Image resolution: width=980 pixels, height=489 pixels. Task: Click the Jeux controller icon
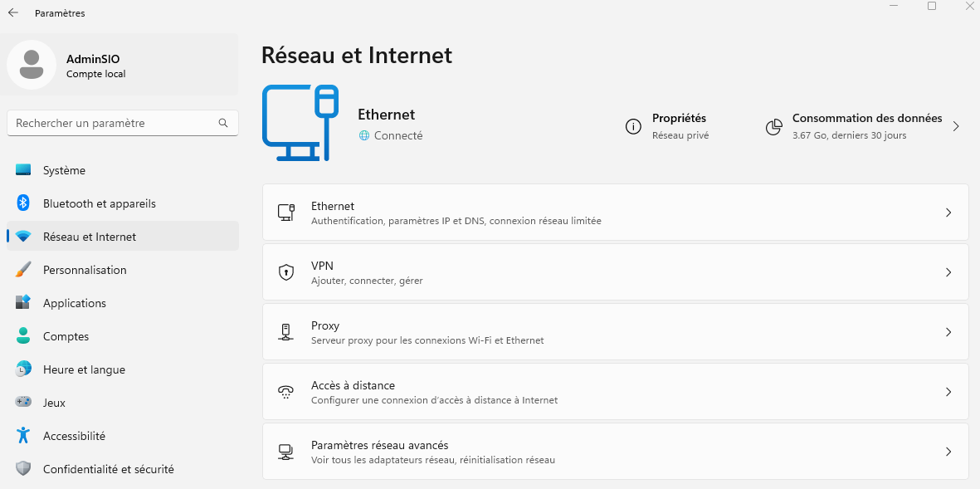(x=24, y=403)
